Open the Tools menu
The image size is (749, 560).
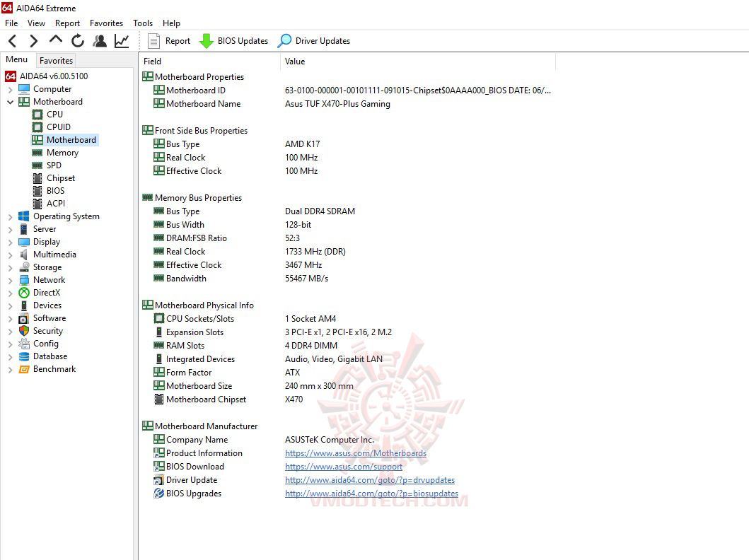(143, 23)
